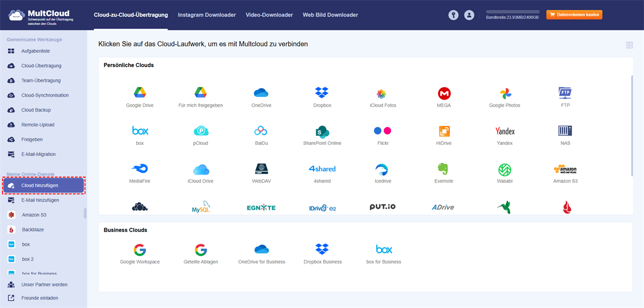Select the FTP cloud option
The image size is (644, 308).
[565, 93]
